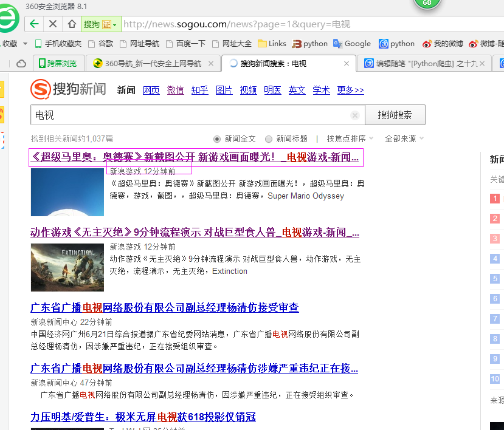This screenshot has width=504, height=430.
Task: Close the 编辑随笔 tab
Action: coord(482,64)
